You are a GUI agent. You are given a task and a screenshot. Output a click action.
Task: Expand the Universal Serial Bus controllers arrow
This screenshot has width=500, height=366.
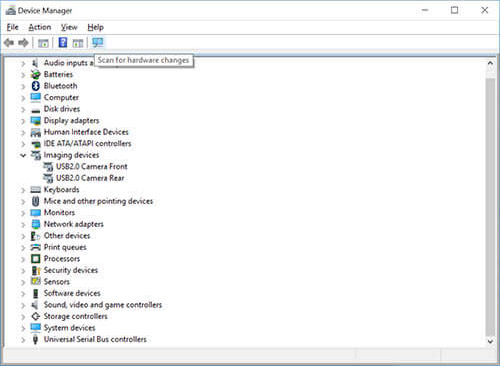point(23,340)
